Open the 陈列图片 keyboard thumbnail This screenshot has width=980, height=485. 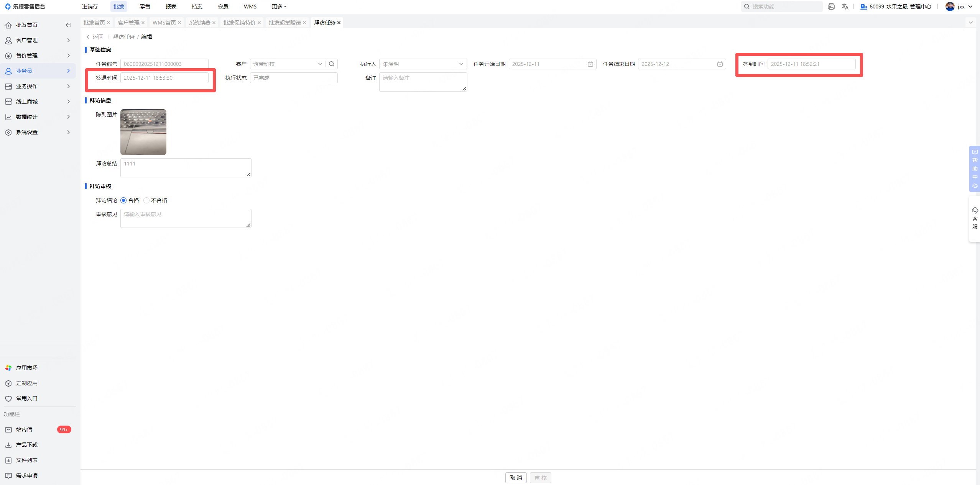143,132
